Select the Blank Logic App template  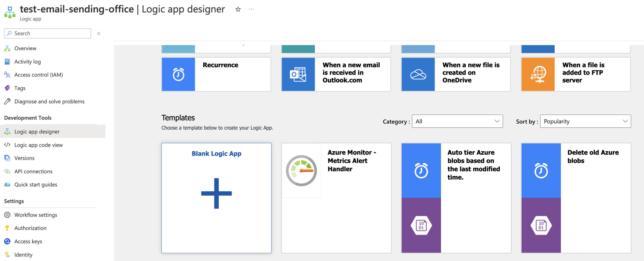216,198
